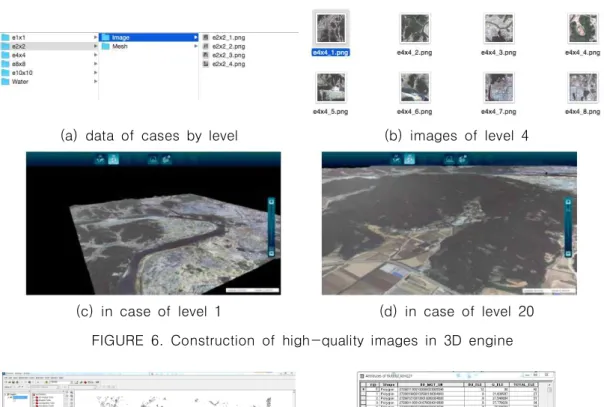This screenshot has height=407, width=604.
Task: Open the e4x4_7.png image icon
Action: 499,87
